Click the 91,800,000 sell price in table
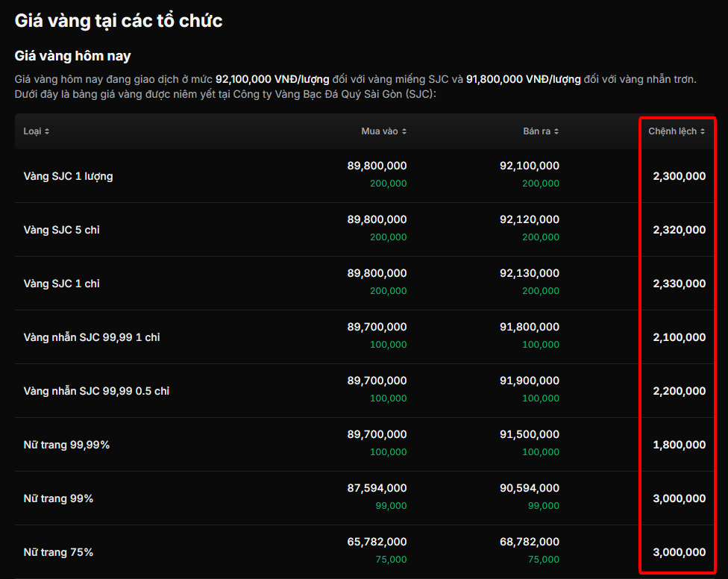The height and width of the screenshot is (579, 728). [530, 327]
